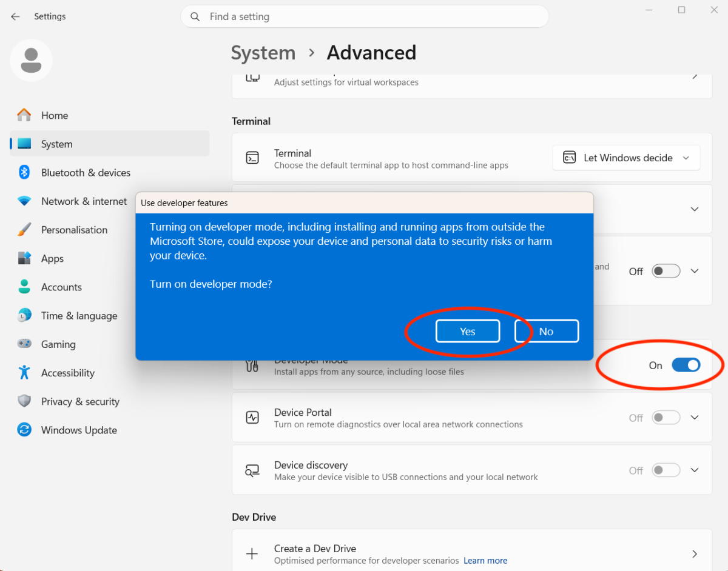Click the Device Portal pulse icon
The image size is (728, 571).
[252, 418]
